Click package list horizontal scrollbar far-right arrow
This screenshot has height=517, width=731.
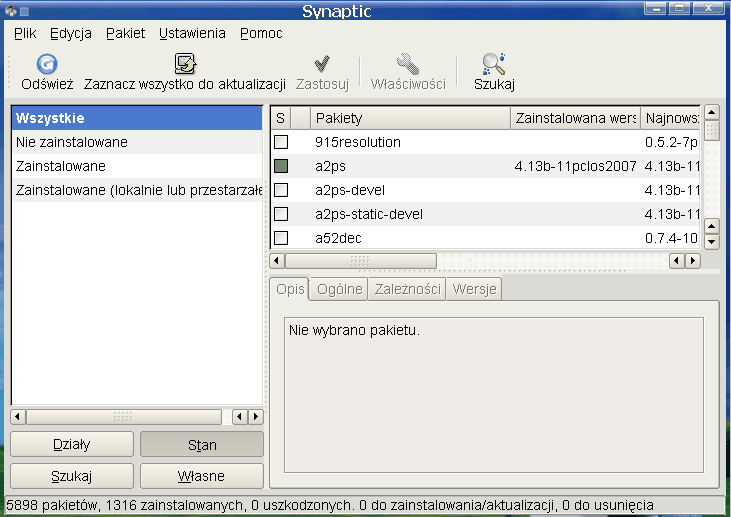[x=693, y=261]
